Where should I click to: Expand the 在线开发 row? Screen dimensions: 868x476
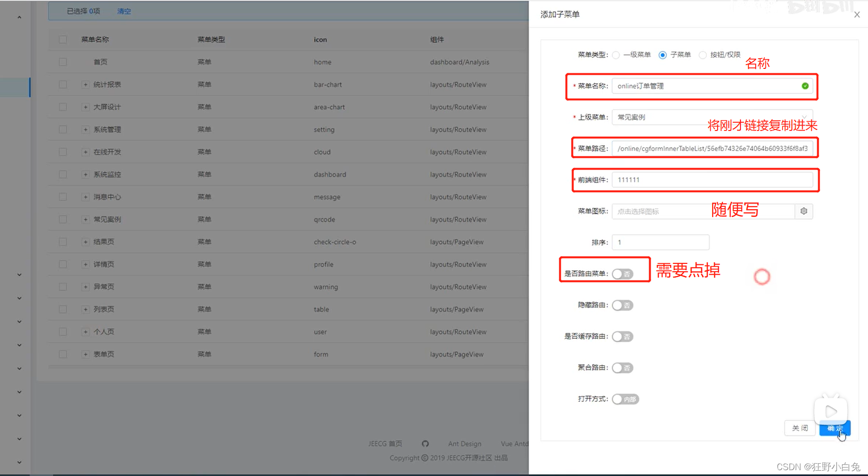tap(85, 152)
